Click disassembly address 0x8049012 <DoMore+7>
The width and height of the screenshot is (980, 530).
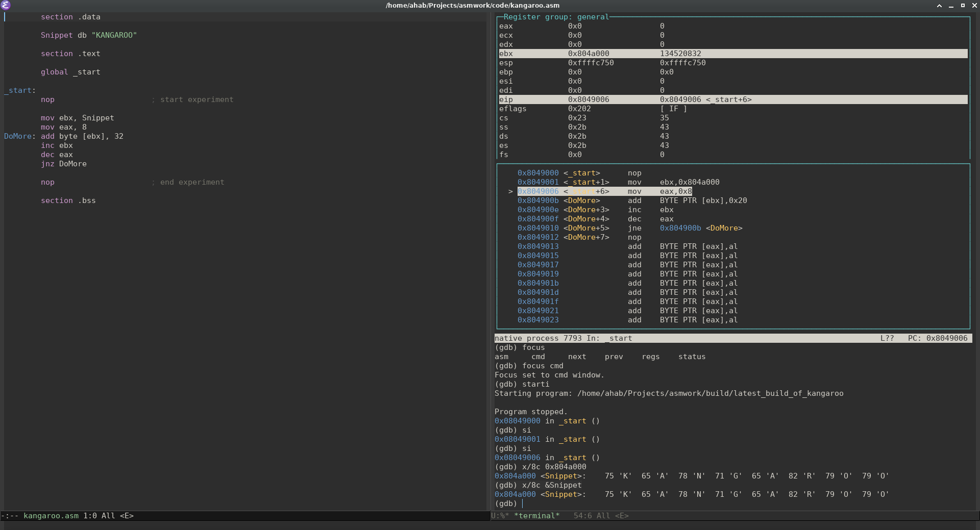coord(563,237)
